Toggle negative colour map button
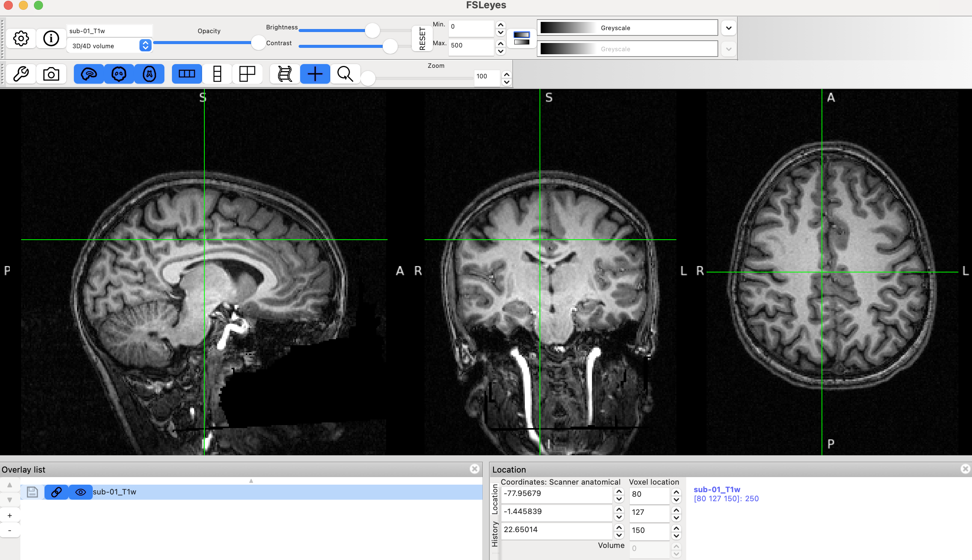The width and height of the screenshot is (972, 560). (521, 38)
